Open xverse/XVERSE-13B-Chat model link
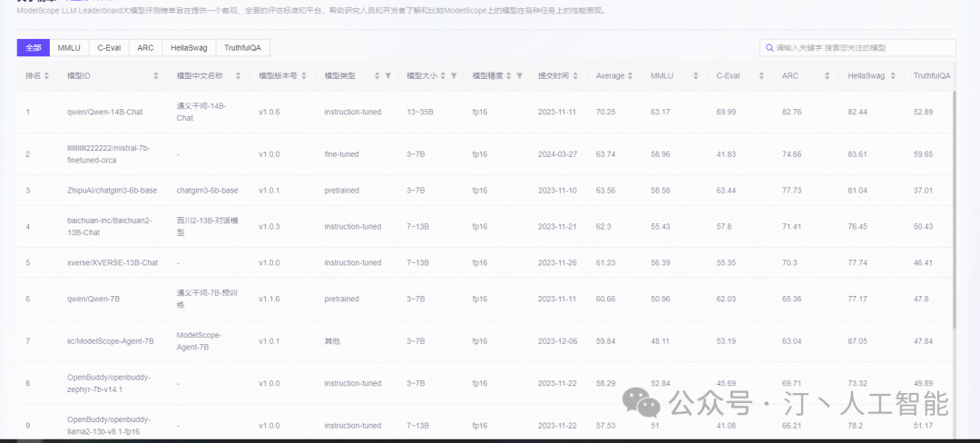The width and height of the screenshot is (980, 443). click(113, 262)
